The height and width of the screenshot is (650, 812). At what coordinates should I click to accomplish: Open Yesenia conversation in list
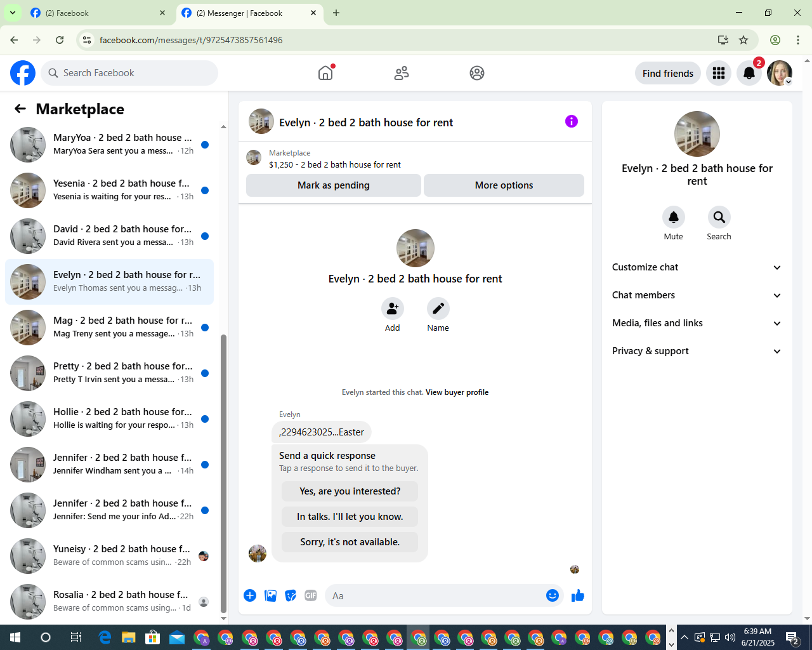pos(110,190)
